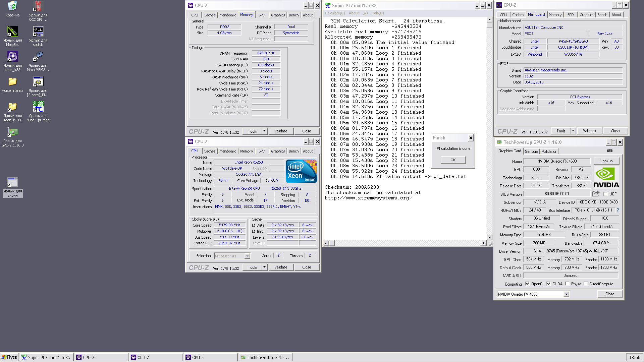The width and height of the screenshot is (644, 362).
Task: Open the GPU-Z.1.16.0 shortcut icon
Action: click(x=12, y=132)
